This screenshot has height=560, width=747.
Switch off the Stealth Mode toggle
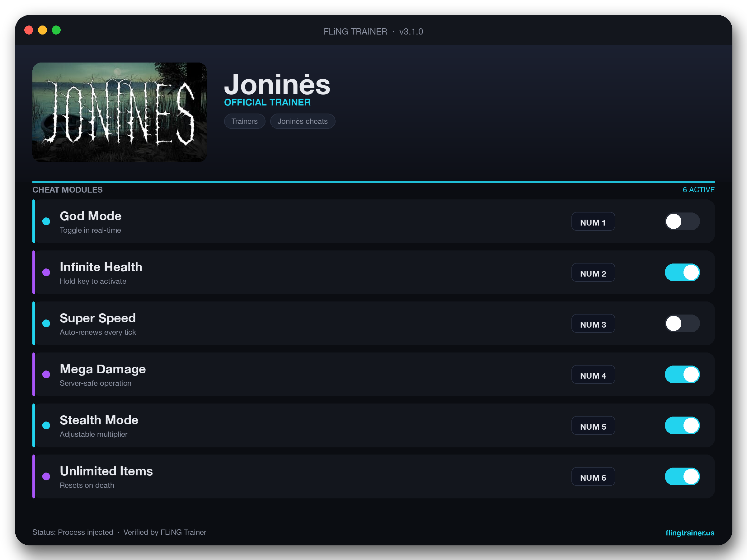click(x=682, y=425)
